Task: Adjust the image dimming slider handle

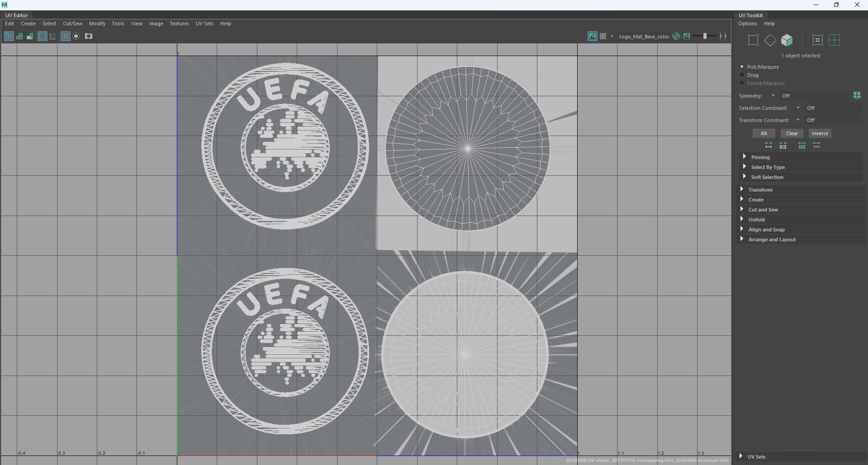Action: [x=705, y=36]
